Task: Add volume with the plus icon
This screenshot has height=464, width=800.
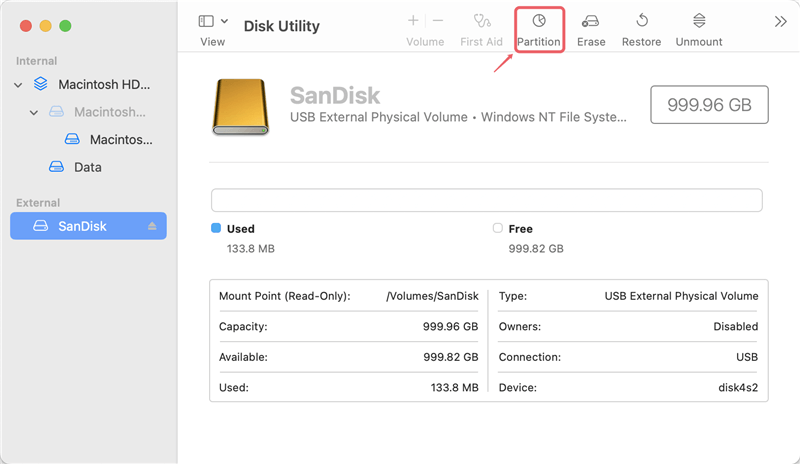Action: (413, 20)
